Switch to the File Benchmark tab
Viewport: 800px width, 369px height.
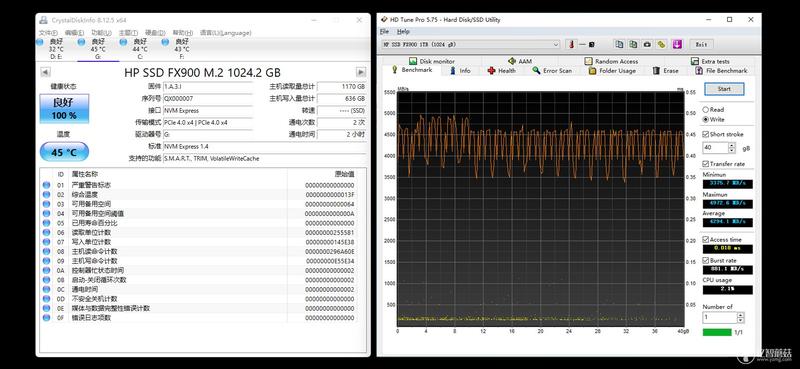click(721, 70)
